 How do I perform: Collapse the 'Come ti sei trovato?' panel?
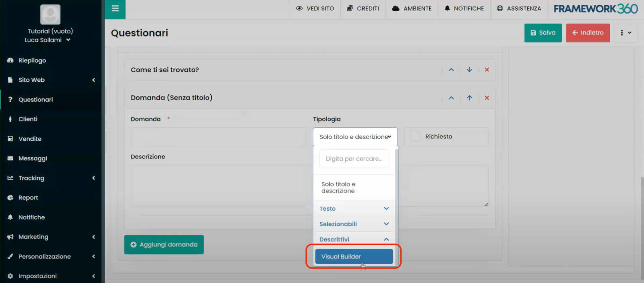tap(451, 70)
